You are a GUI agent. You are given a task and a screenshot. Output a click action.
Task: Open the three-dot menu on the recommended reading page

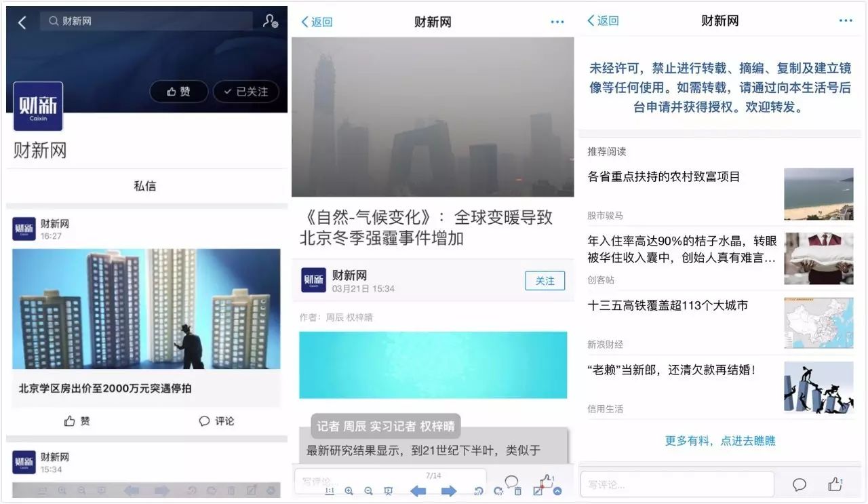point(846,21)
